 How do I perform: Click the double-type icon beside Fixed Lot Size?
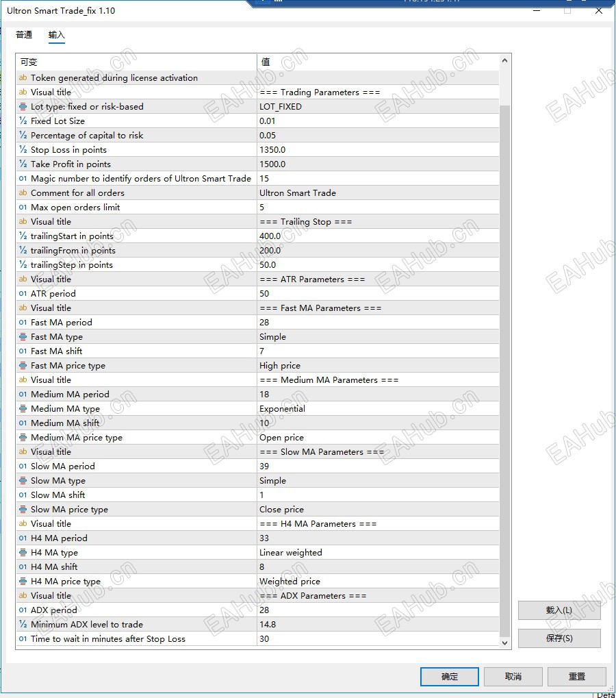[23, 121]
